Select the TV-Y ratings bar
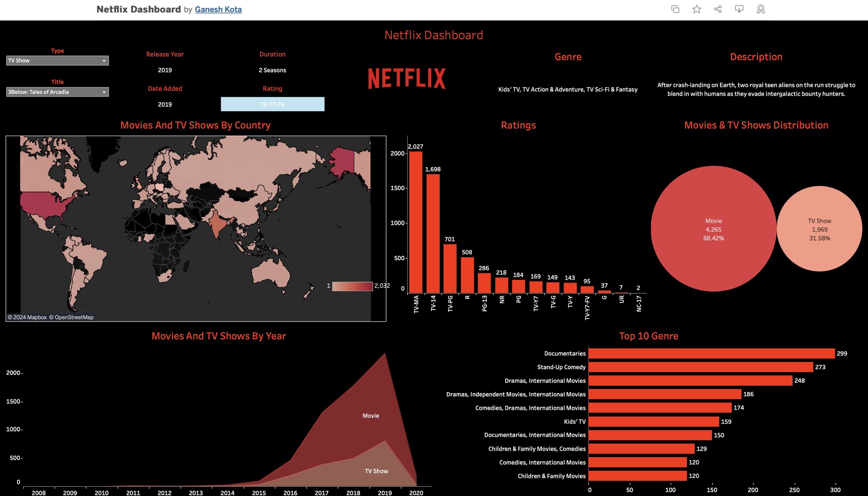Screen dimensions: 868x496 [570, 288]
